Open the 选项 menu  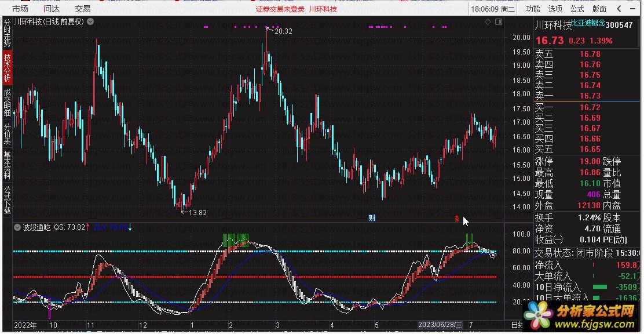(x=555, y=8)
